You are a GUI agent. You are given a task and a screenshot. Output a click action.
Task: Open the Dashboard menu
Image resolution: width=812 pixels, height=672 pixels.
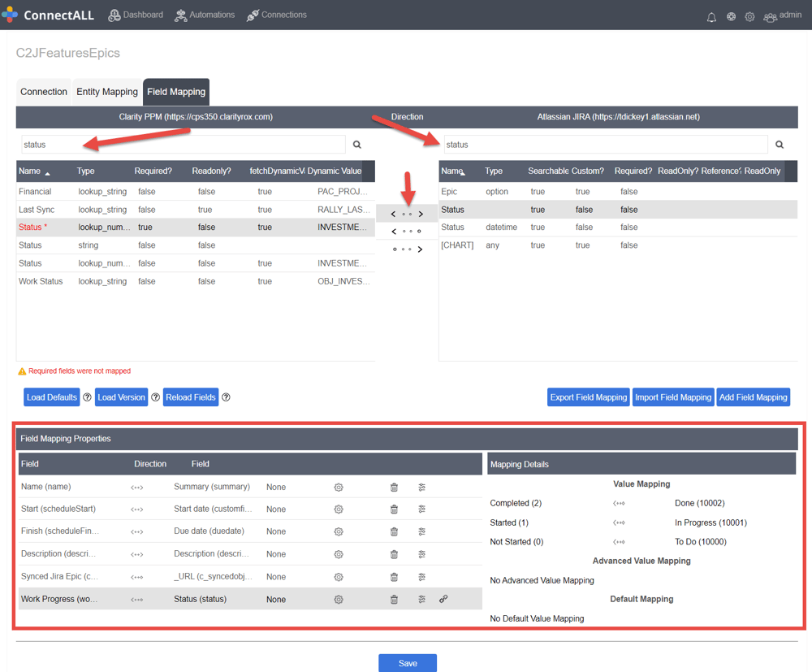[136, 15]
